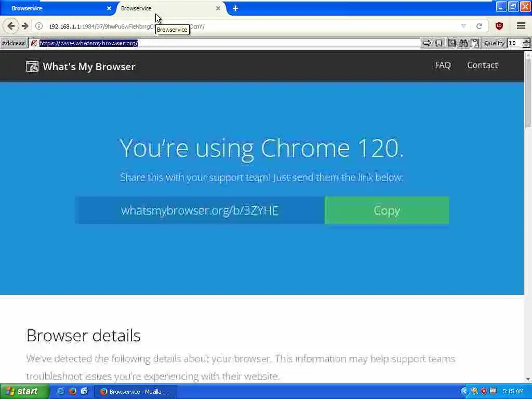Select the second Browservice tab
Screen dimensions: 532x399
pos(170,8)
